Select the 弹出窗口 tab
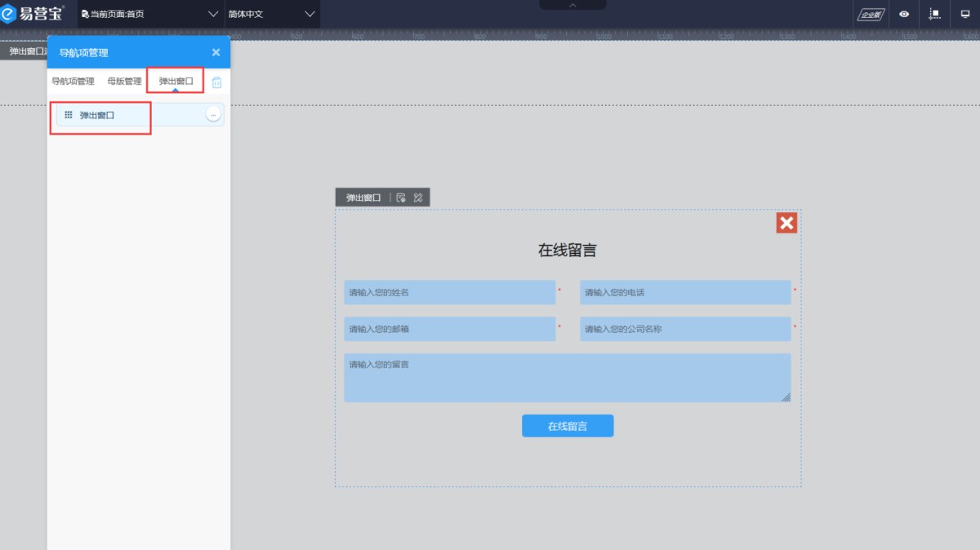This screenshot has width=980, height=550. pos(176,82)
